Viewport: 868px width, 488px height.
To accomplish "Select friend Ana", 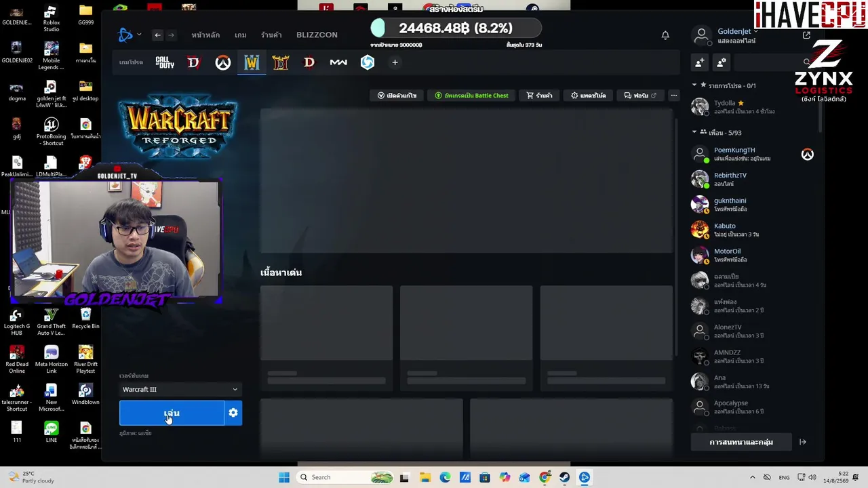I will (x=753, y=382).
